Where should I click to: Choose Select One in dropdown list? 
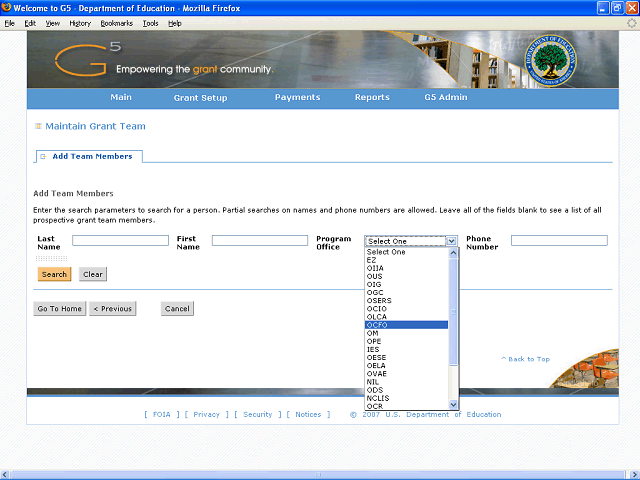point(407,252)
